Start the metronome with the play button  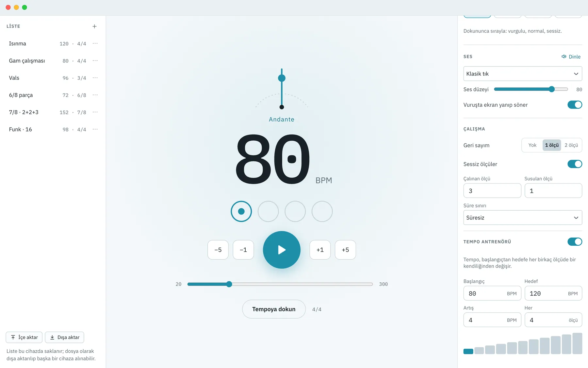(x=282, y=250)
